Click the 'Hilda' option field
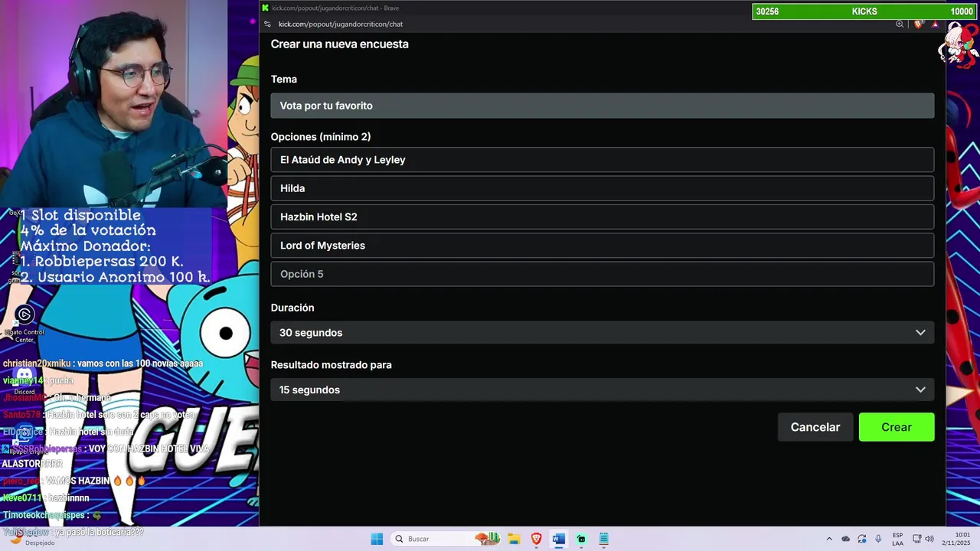Viewport: 980px width, 551px height. (x=602, y=188)
